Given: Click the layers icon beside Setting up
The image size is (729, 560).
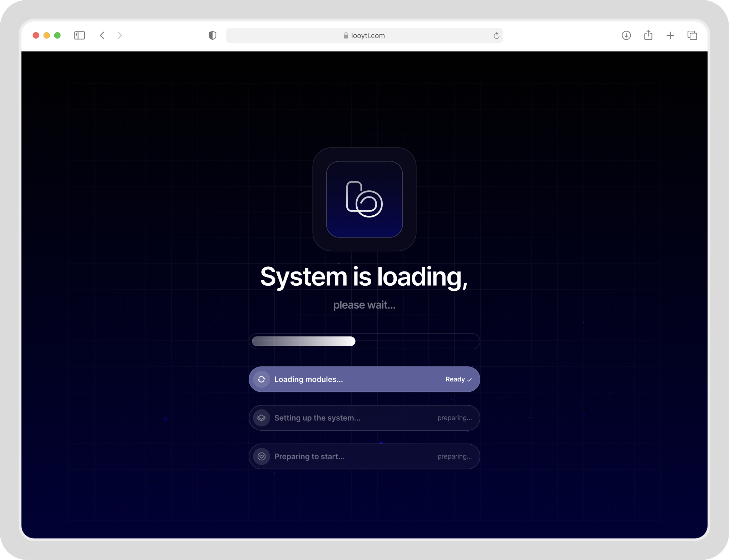Looking at the screenshot, I should point(261,418).
